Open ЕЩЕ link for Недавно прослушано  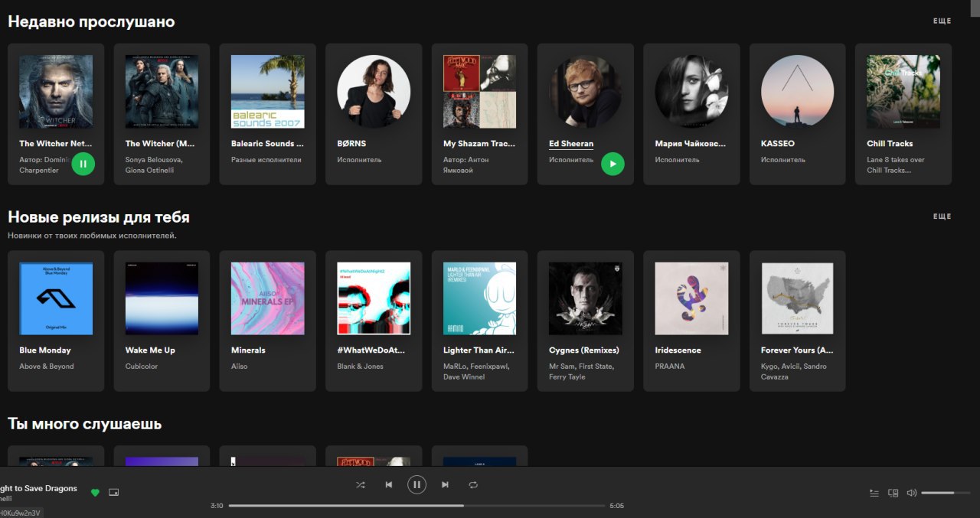[x=942, y=21]
